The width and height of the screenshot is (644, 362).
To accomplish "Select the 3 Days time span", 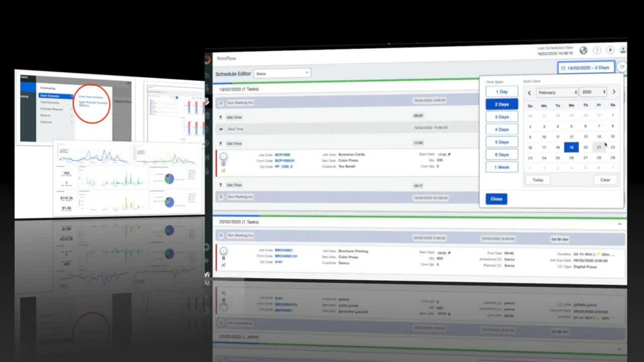I will (501, 117).
